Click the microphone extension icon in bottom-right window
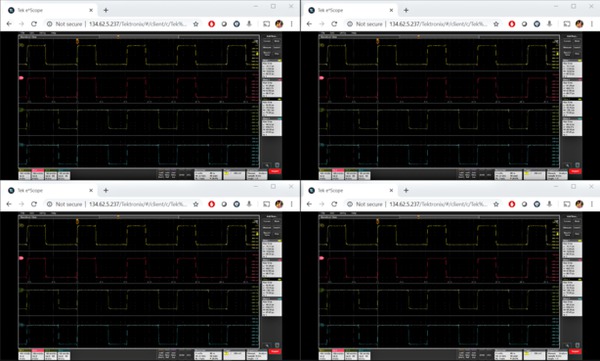 pyautogui.click(x=549, y=204)
